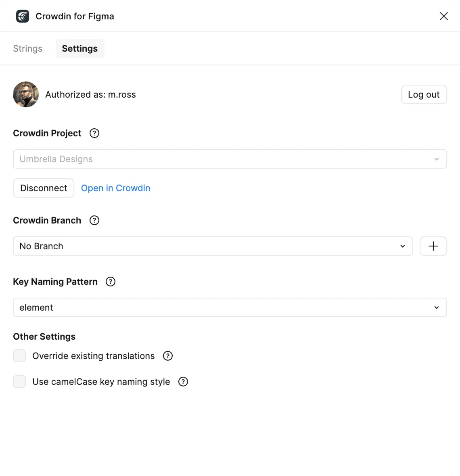The image size is (460, 476).
Task: Select the Settings tab
Action: pos(79,48)
